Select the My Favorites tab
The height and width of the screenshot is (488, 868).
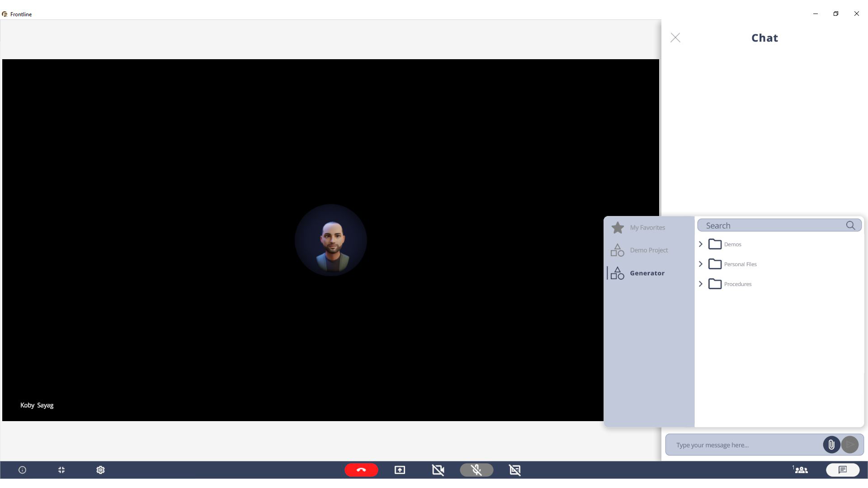[x=647, y=227]
